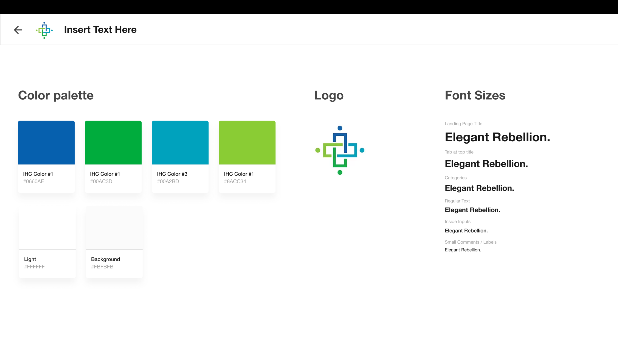The image size is (618, 364).
Task: Select the green #00AC3D color swatch
Action: tap(113, 143)
